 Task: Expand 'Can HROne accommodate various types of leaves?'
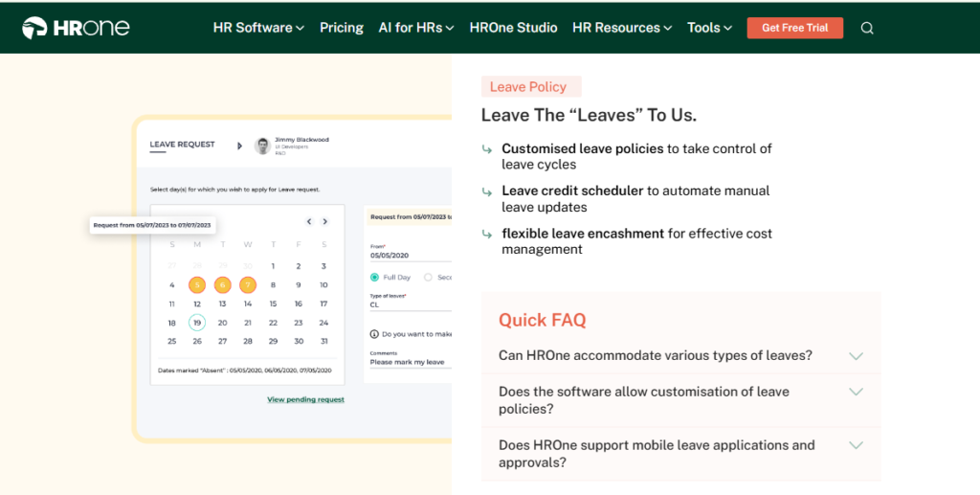pos(680,355)
